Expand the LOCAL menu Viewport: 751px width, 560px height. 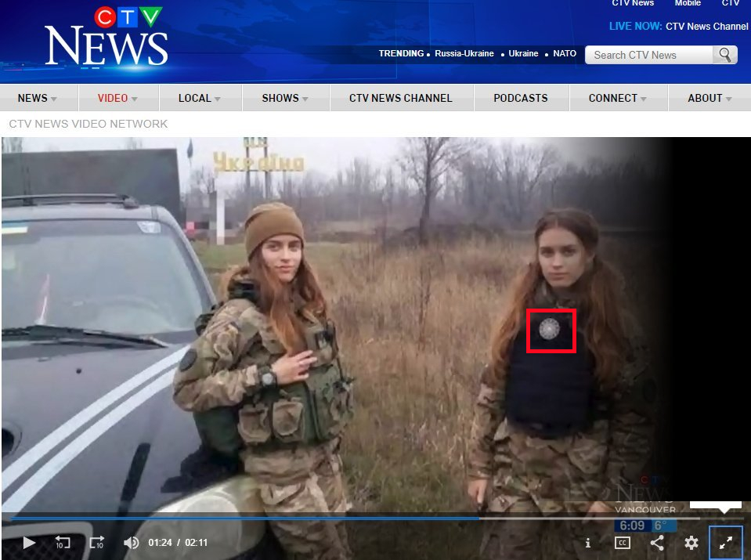click(200, 98)
